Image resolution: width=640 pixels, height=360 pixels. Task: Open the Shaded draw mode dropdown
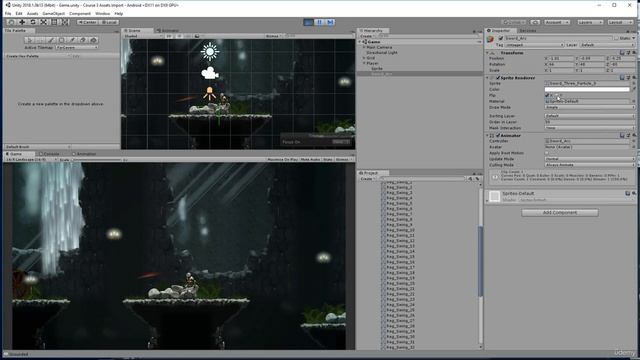(x=143, y=36)
